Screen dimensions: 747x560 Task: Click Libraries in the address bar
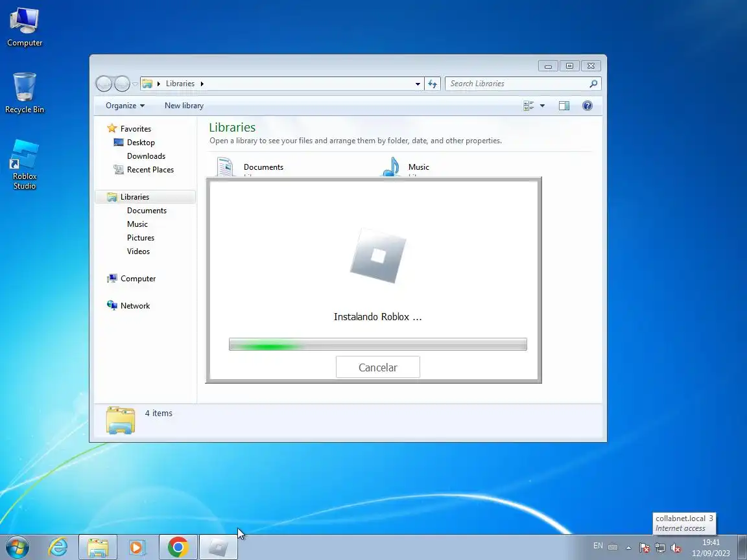point(180,84)
